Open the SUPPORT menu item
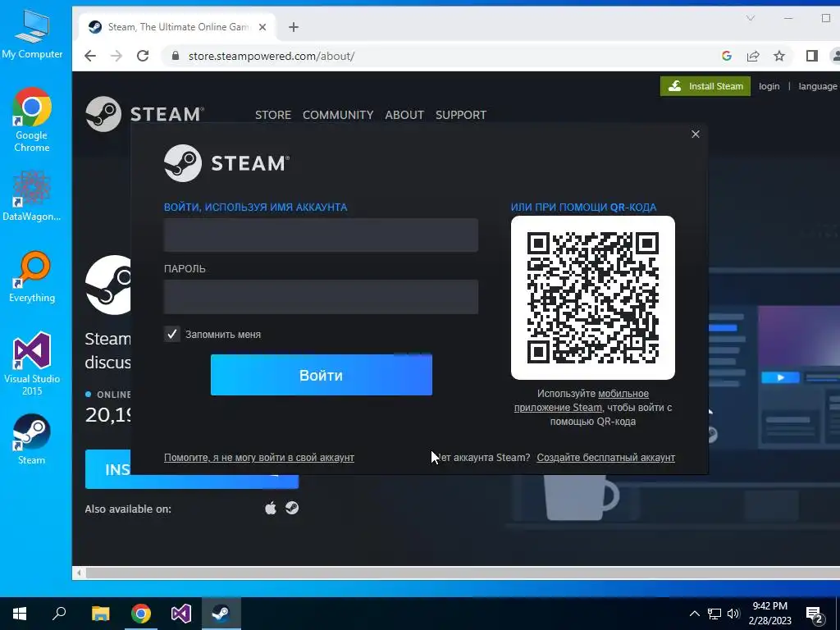The height and width of the screenshot is (630, 840). pos(461,115)
